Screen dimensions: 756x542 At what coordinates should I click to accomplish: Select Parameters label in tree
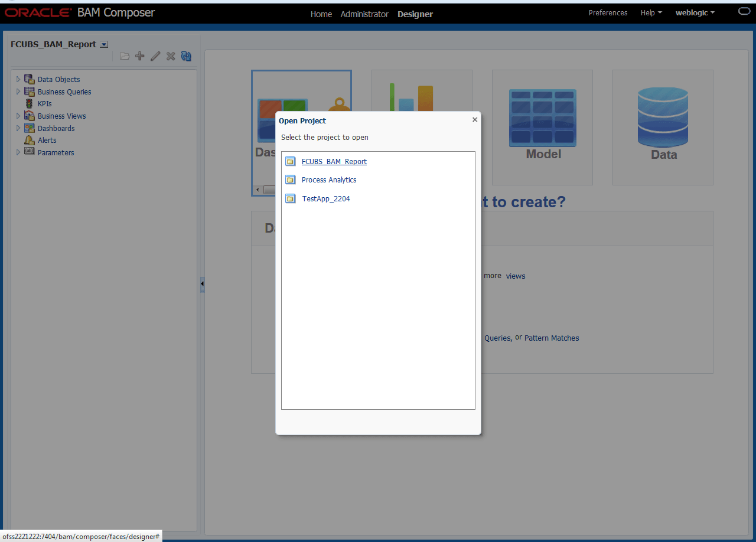pyautogui.click(x=56, y=153)
